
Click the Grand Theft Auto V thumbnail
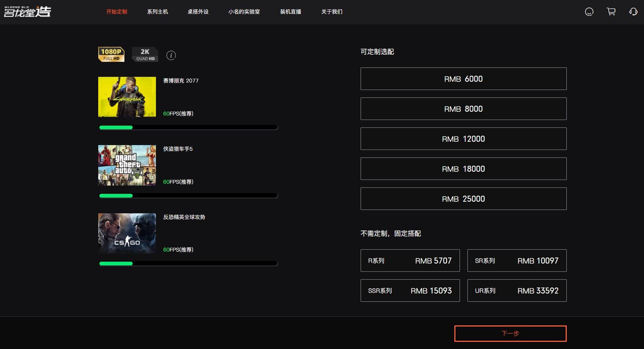point(127,165)
